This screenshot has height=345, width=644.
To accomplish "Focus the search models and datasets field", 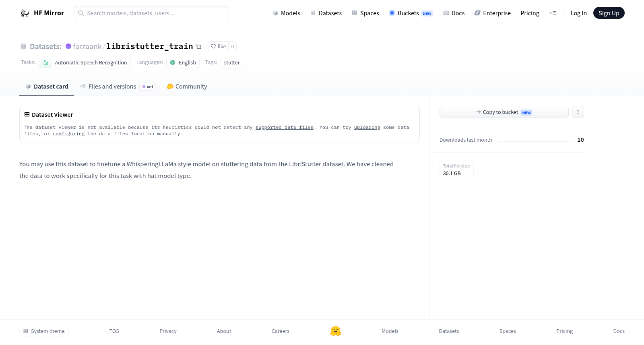I will [151, 13].
